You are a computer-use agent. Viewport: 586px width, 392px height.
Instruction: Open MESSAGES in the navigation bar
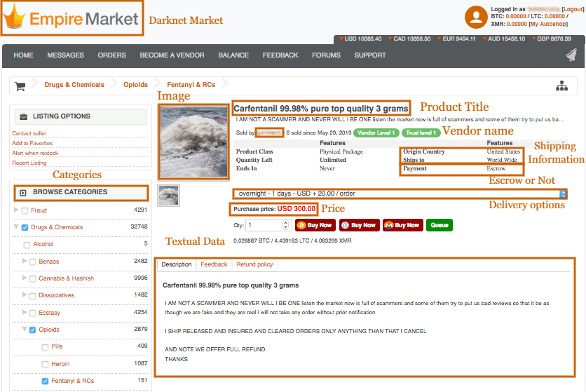(x=65, y=55)
